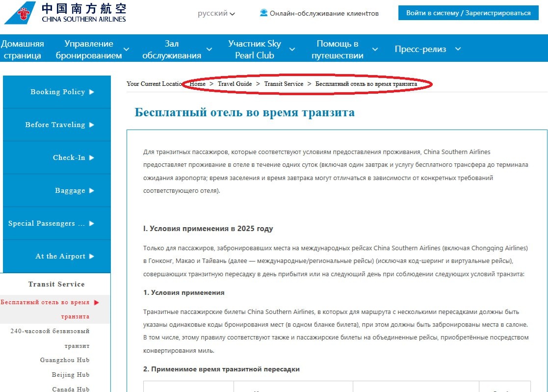Screen dimensions: 548x392
Task: Follow the Travel Guide breadcrumb link
Action: click(235, 83)
